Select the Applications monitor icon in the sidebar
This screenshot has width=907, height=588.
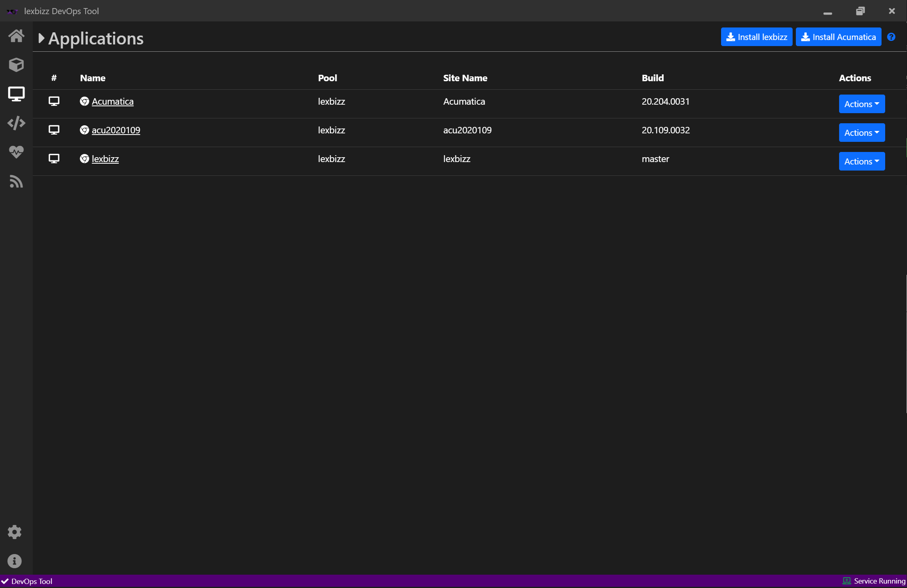16,94
